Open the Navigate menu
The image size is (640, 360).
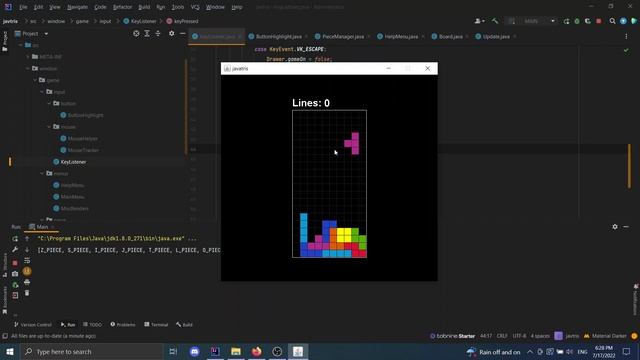78,7
